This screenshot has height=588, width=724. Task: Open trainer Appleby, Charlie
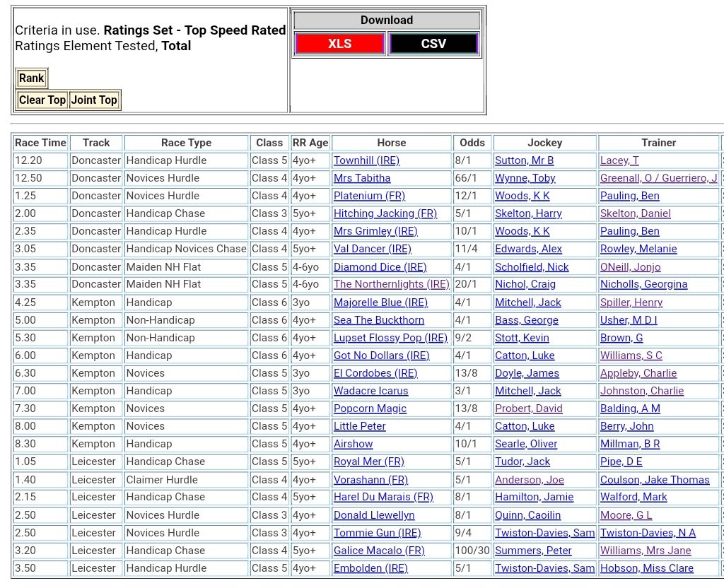[x=638, y=373]
